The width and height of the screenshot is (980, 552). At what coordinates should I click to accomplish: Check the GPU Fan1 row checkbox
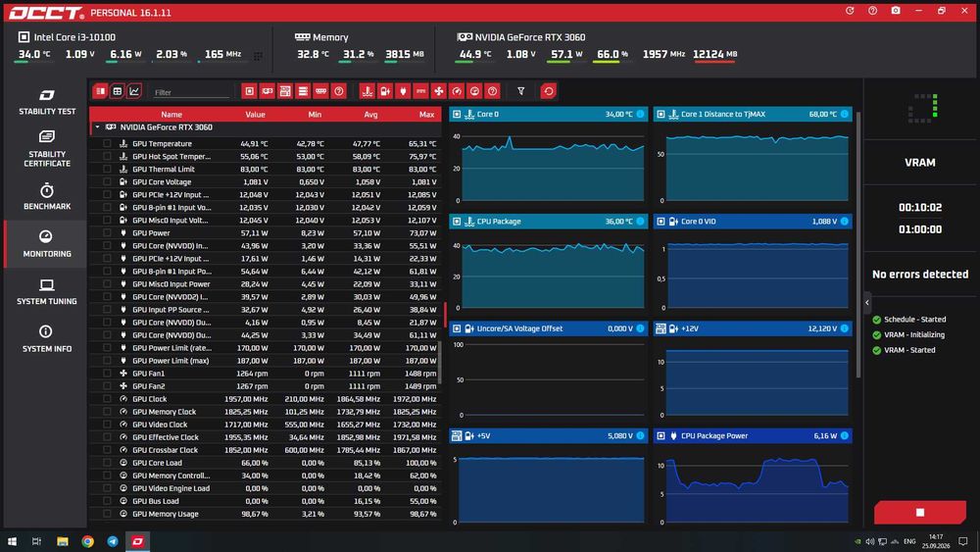pos(107,374)
